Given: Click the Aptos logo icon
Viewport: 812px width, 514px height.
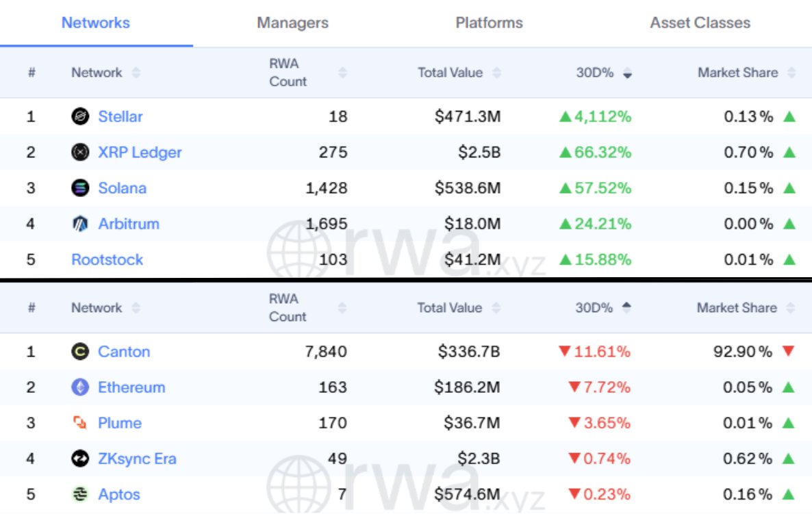Looking at the screenshot, I should (x=80, y=494).
